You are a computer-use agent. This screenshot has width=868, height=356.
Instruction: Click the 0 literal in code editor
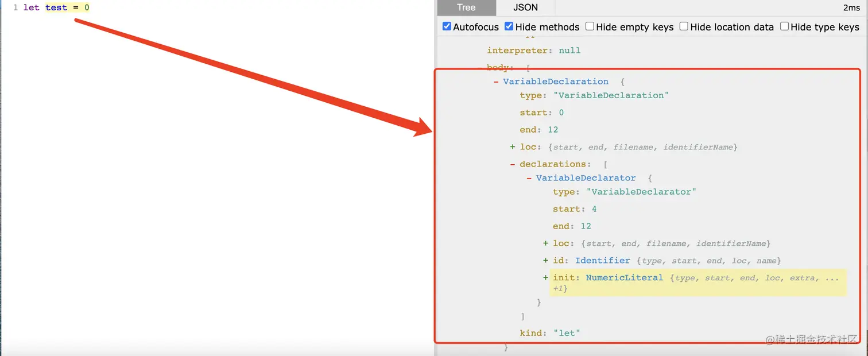click(87, 7)
